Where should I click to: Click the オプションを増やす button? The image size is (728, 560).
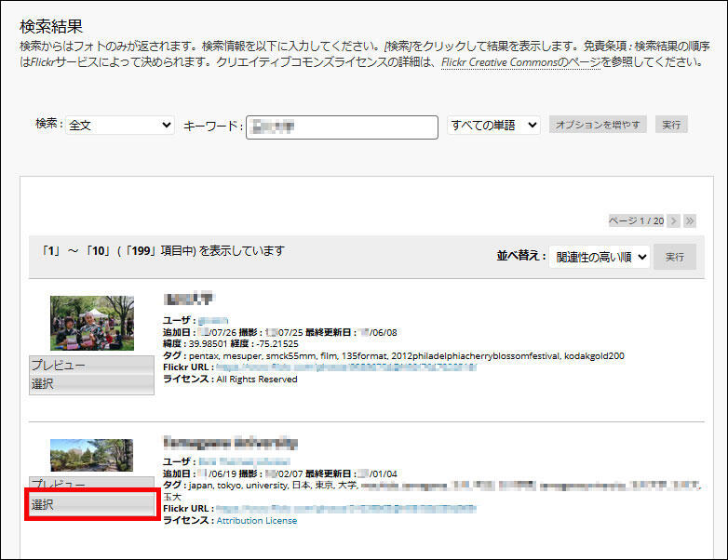598,125
